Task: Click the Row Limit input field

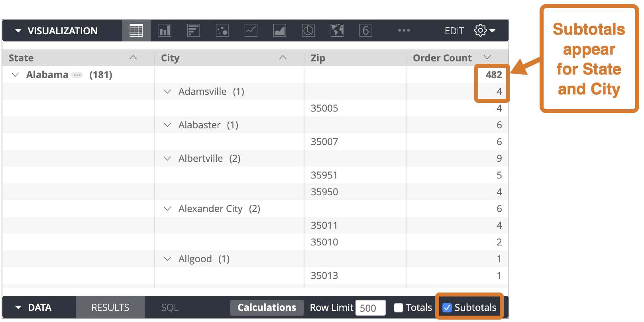Action: click(x=370, y=308)
